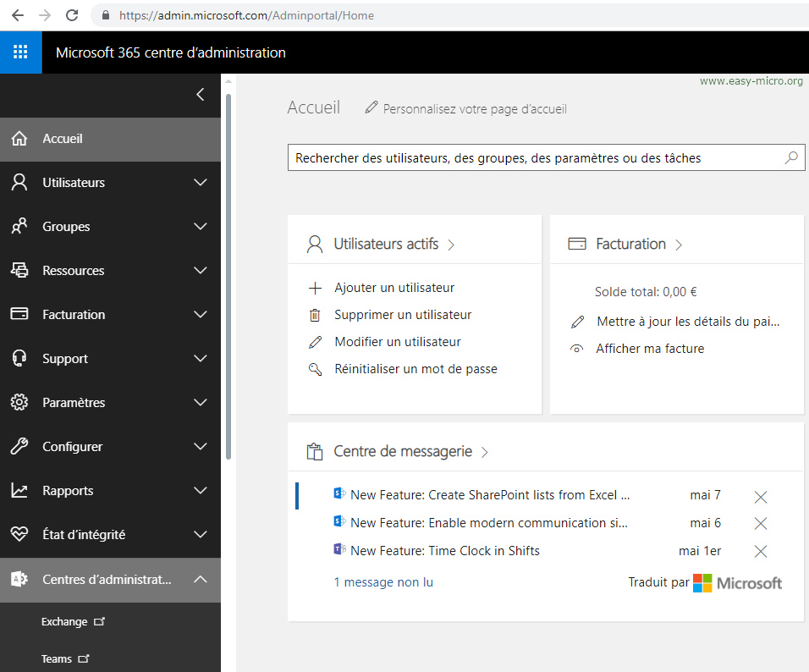The image size is (809, 672).
Task: Dismiss the mai 6 message
Action: point(761,523)
